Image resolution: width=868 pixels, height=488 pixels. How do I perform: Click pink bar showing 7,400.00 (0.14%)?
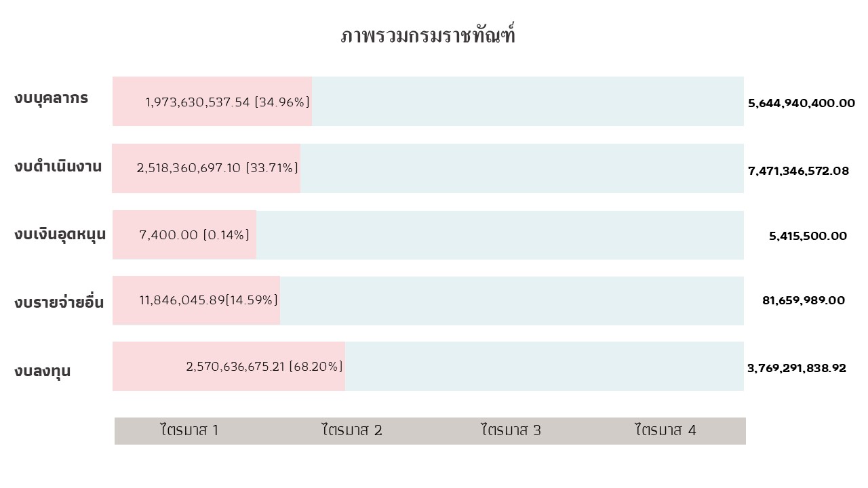pos(184,235)
